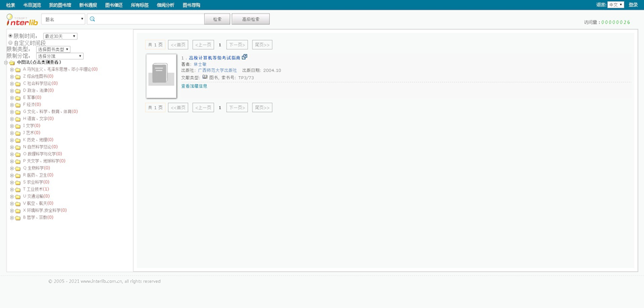Open the 借阅分析 menu item
Image resolution: width=644 pixels, height=308 pixels.
166,5
